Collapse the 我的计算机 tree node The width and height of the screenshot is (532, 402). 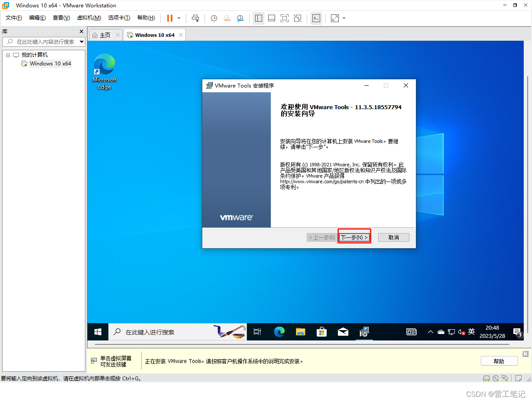coord(8,55)
